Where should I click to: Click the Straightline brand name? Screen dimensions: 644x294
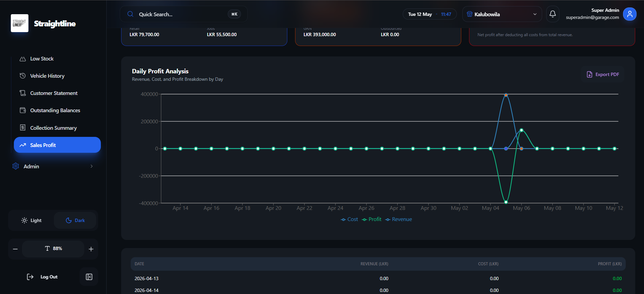tap(55, 23)
